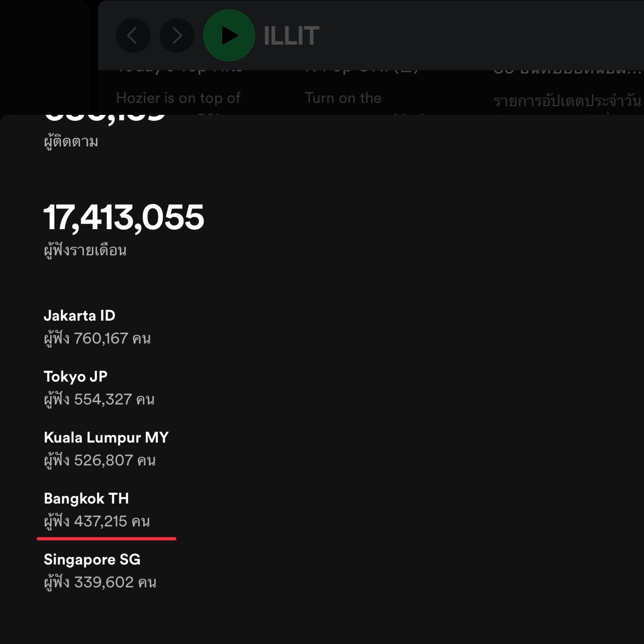Click the back navigation arrow
The image size is (644, 644).
click(x=133, y=35)
